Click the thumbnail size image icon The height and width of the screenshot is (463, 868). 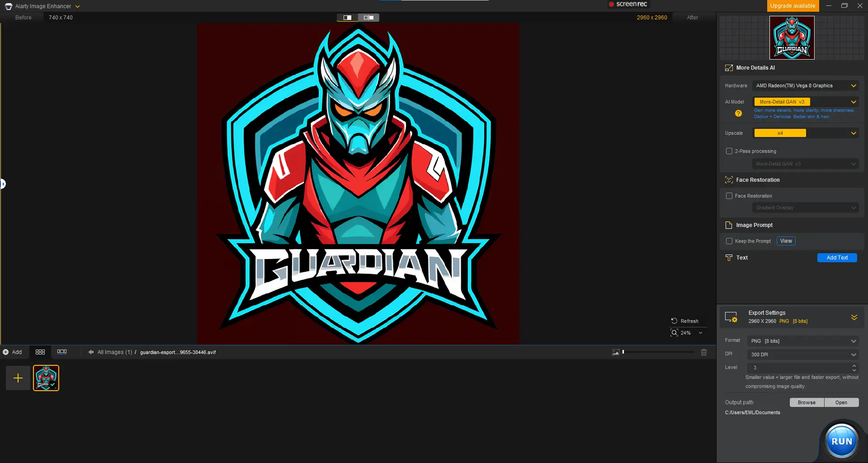(616, 352)
